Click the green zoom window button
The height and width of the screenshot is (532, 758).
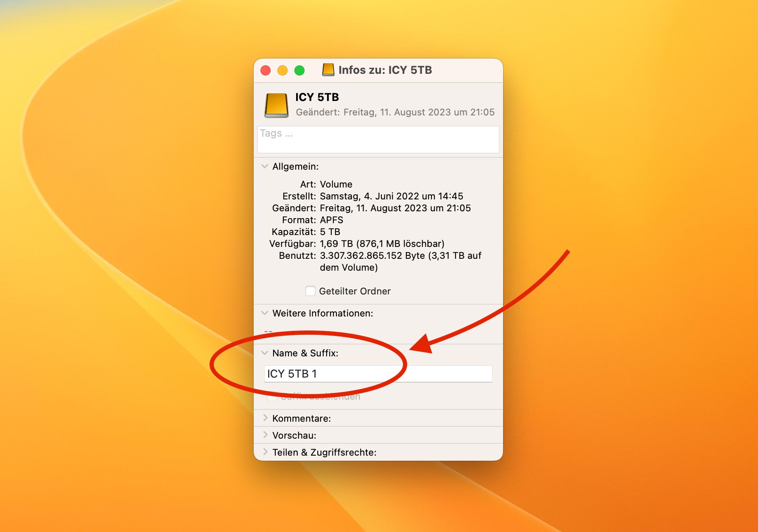coord(299,70)
